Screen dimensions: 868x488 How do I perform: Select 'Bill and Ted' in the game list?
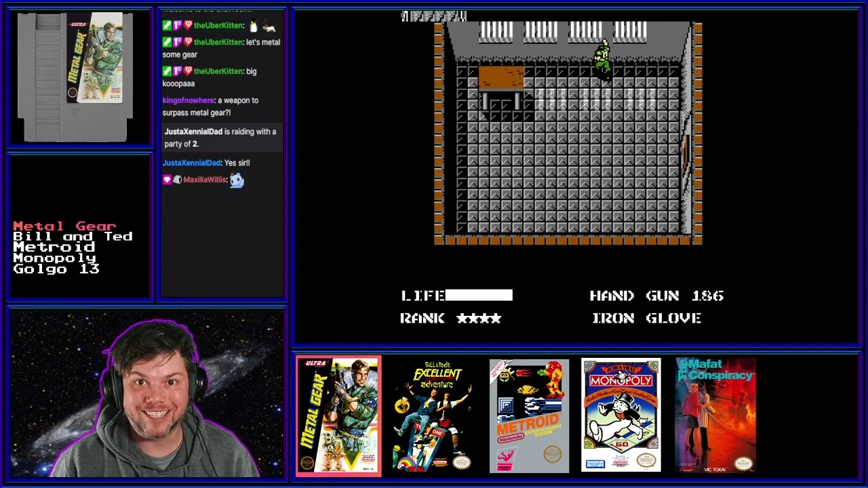[x=73, y=237]
